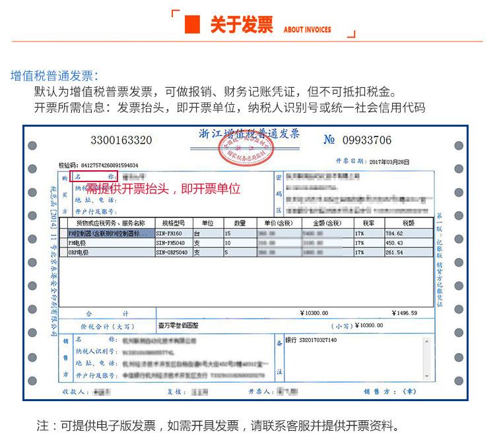Click the 规格型号 column header

point(174,223)
